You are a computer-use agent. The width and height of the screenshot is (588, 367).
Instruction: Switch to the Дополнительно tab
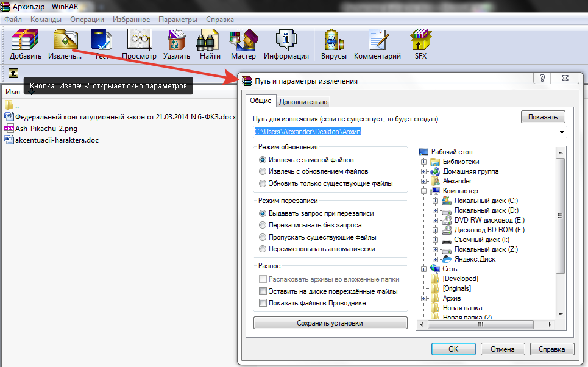[x=304, y=102]
